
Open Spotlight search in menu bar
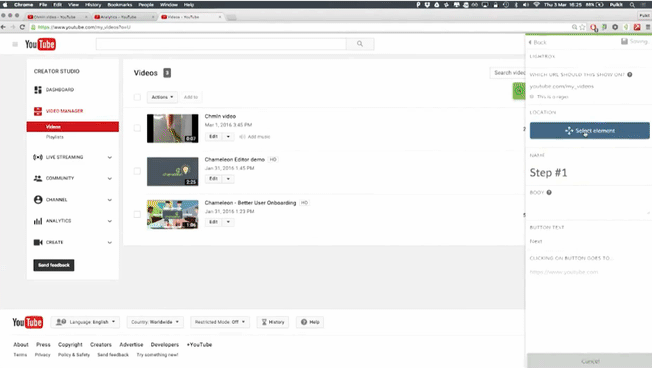click(632, 5)
